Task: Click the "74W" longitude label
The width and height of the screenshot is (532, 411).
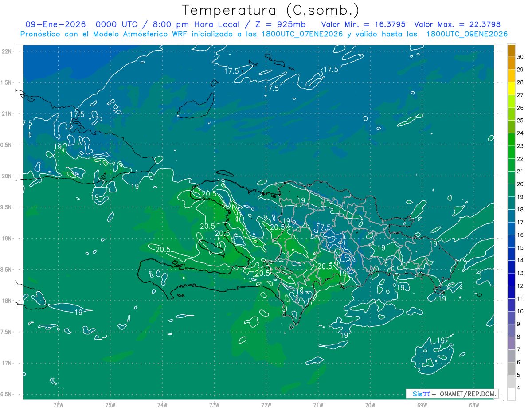Action: click(162, 405)
